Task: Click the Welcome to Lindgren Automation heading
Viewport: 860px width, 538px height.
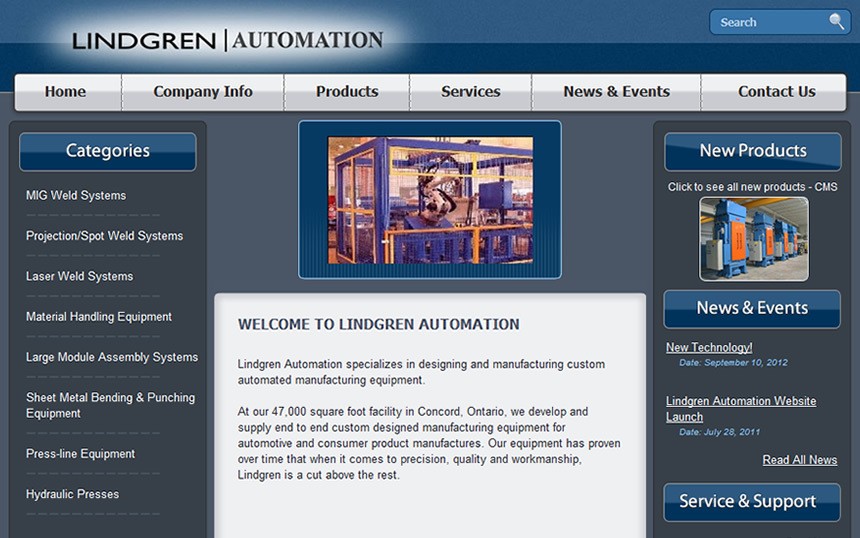Action: [x=378, y=325]
